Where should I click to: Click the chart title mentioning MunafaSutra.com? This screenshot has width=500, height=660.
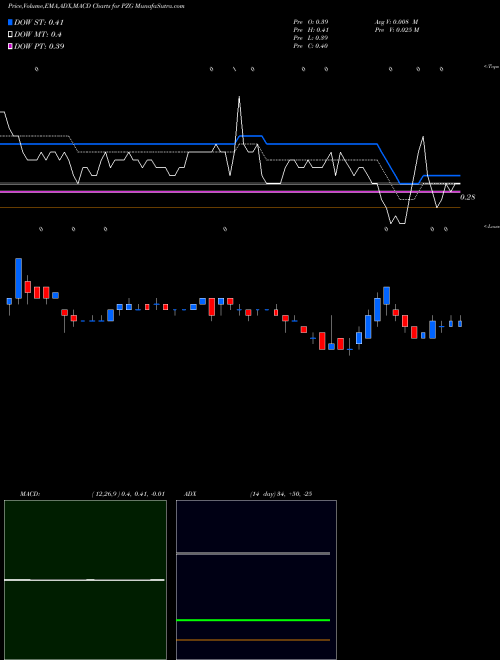click(96, 6)
